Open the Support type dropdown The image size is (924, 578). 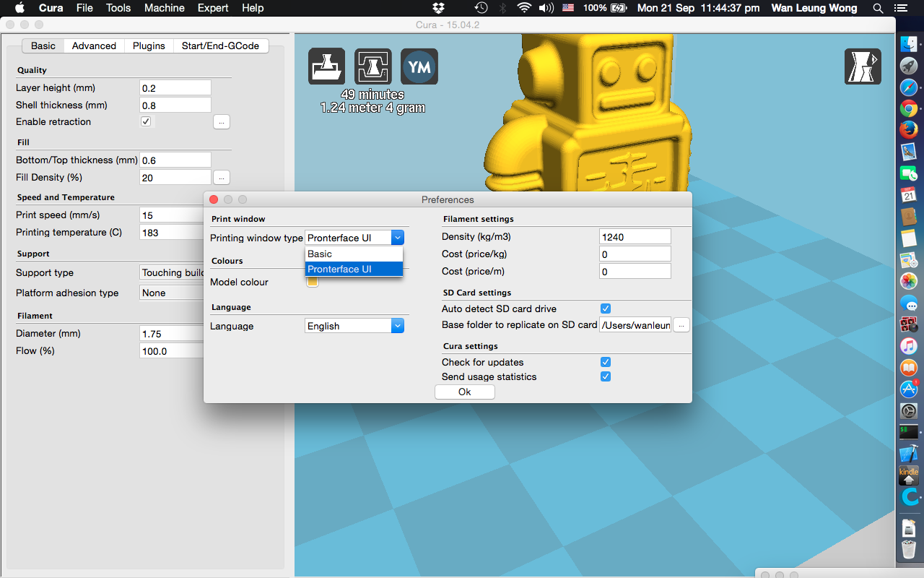coord(172,272)
